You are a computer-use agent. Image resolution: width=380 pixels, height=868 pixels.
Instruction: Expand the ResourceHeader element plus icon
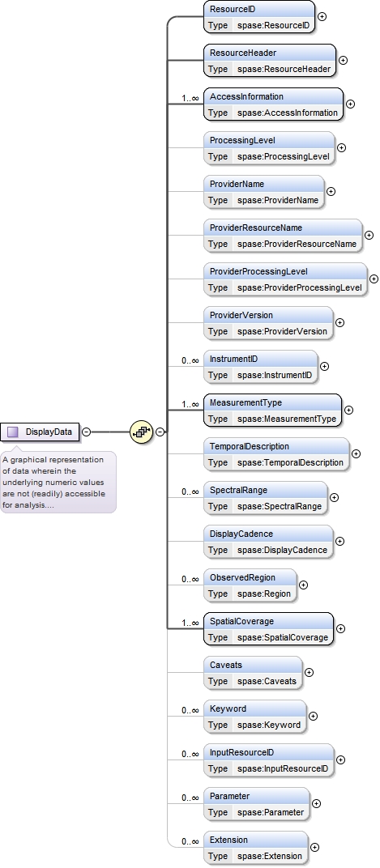pyautogui.click(x=343, y=61)
